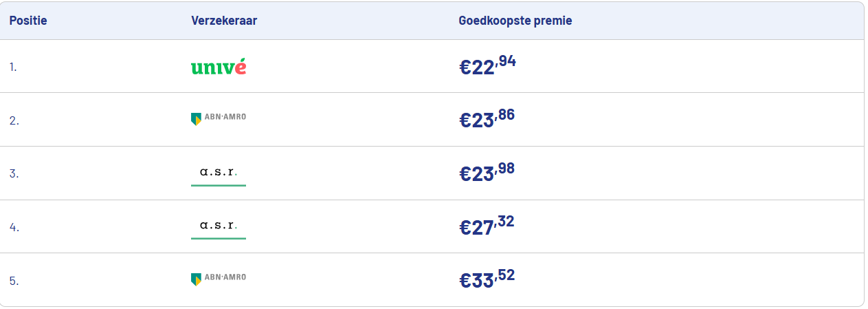Pick the €27,32 premium price
868x309 pixels.
click(487, 225)
